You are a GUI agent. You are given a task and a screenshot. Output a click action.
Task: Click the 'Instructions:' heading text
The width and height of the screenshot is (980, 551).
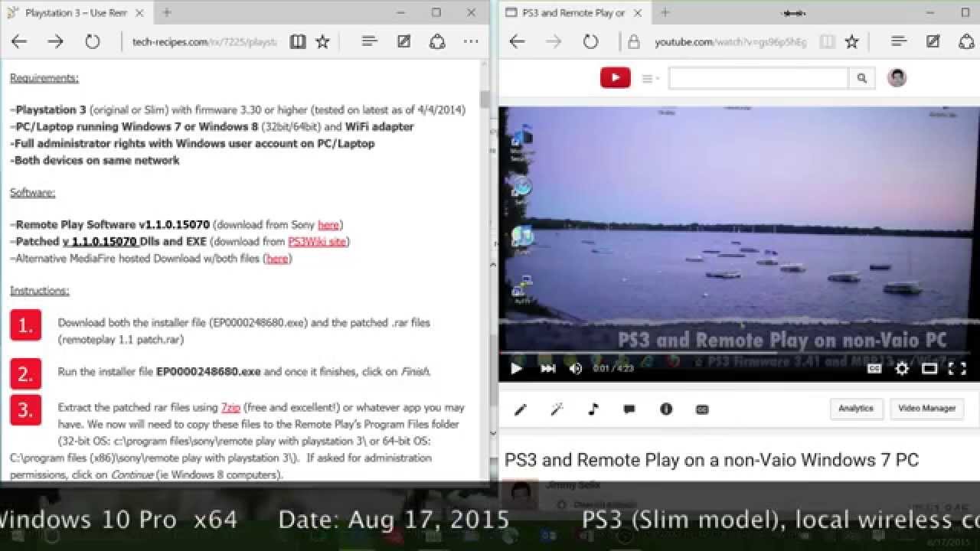[39, 291]
